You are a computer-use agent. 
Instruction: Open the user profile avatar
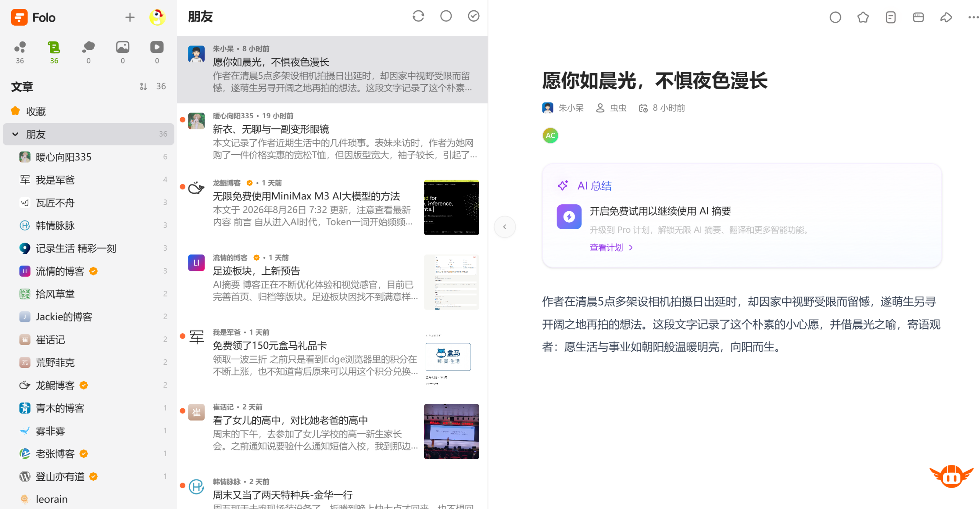pyautogui.click(x=157, y=17)
